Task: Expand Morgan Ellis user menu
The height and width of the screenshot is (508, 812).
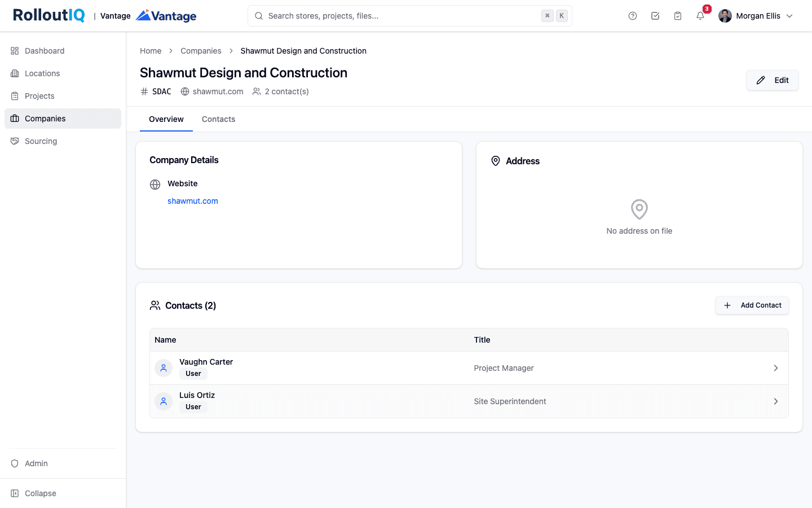Action: (x=756, y=16)
